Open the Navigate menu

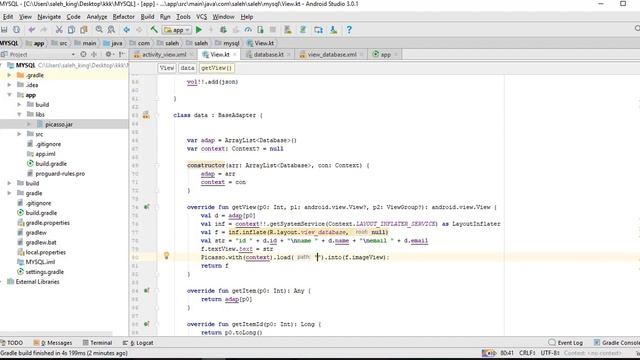(49, 17)
